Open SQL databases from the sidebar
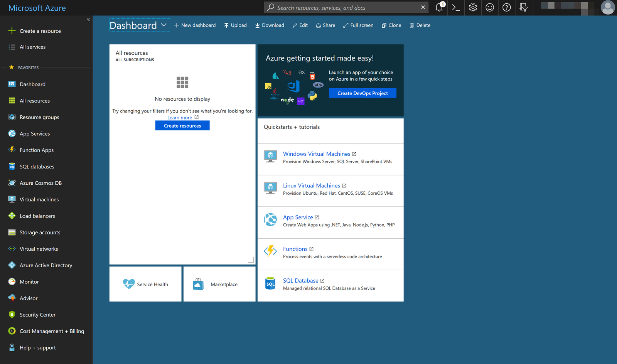The width and height of the screenshot is (617, 364). click(x=37, y=166)
